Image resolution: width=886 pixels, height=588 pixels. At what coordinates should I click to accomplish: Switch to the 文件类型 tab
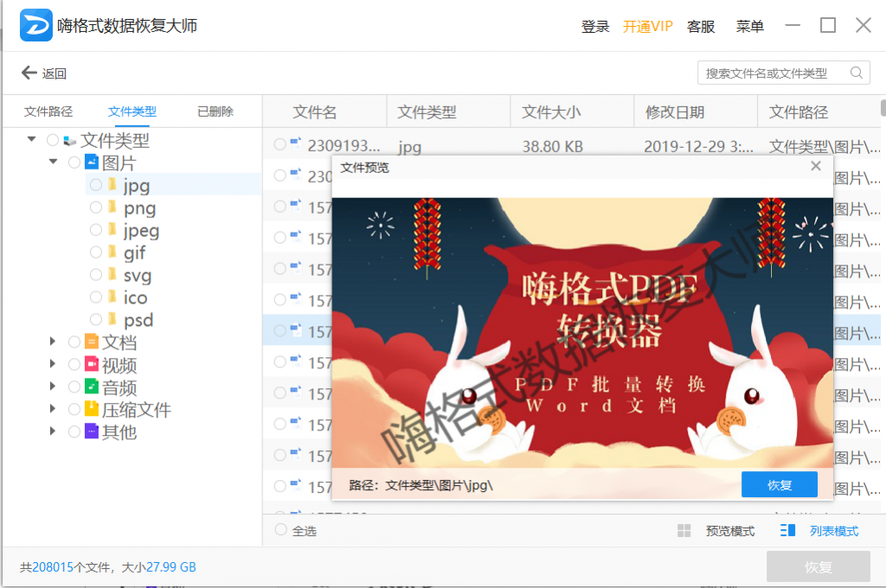coord(132,112)
